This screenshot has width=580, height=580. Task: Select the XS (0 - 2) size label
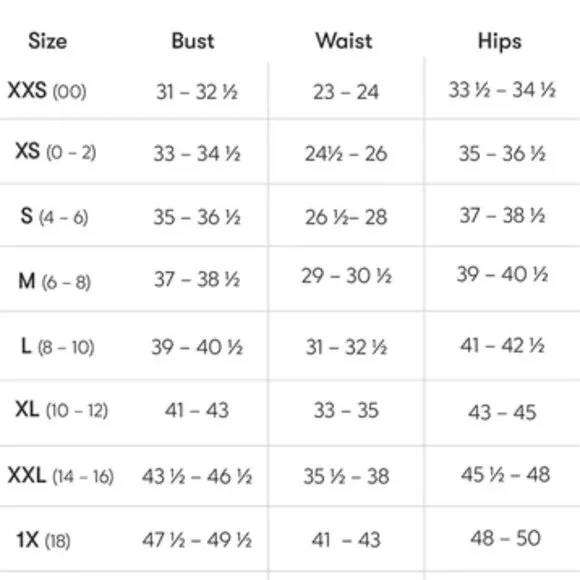pyautogui.click(x=55, y=152)
